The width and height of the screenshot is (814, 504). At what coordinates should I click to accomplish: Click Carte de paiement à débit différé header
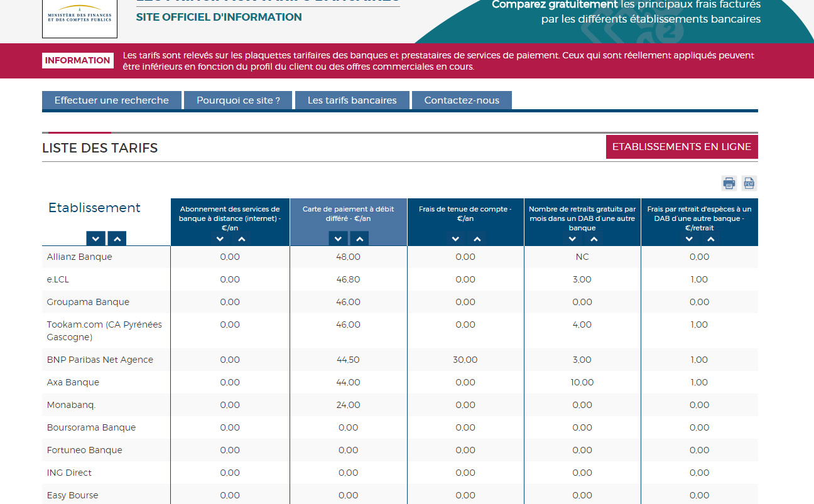pos(349,213)
